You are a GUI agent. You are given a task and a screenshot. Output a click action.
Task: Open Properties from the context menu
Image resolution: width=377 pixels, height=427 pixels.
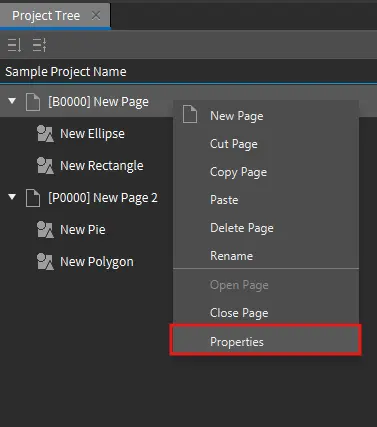tap(266, 341)
